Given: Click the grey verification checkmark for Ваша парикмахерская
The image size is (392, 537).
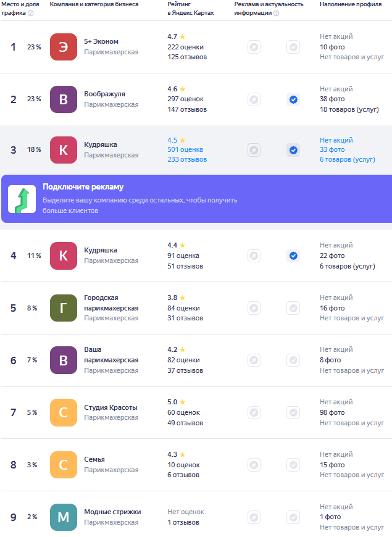Looking at the screenshot, I should pos(293,360).
